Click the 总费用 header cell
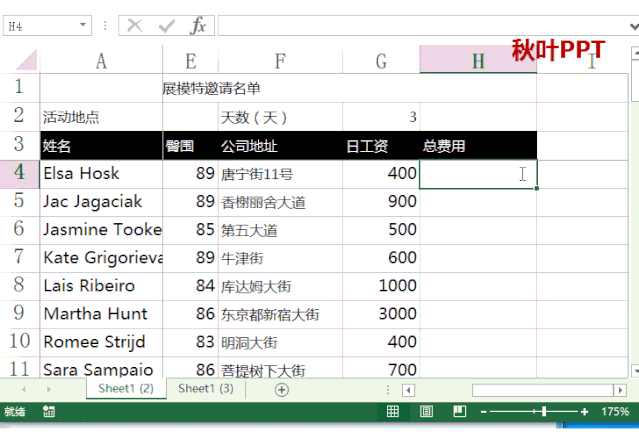Viewport: 639px width, 439px height. coord(478,146)
